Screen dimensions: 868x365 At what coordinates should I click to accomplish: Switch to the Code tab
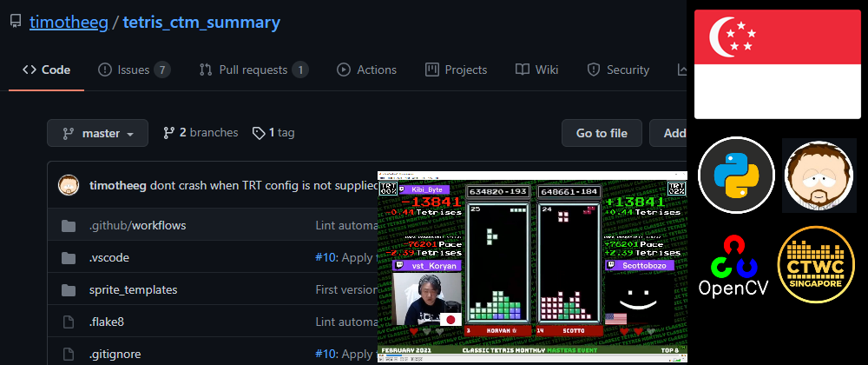[46, 70]
